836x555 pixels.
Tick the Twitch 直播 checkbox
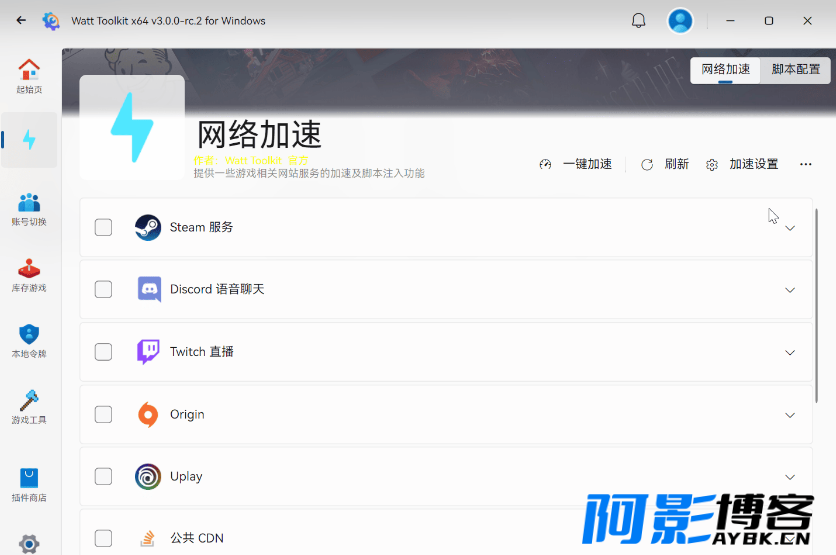tap(103, 352)
